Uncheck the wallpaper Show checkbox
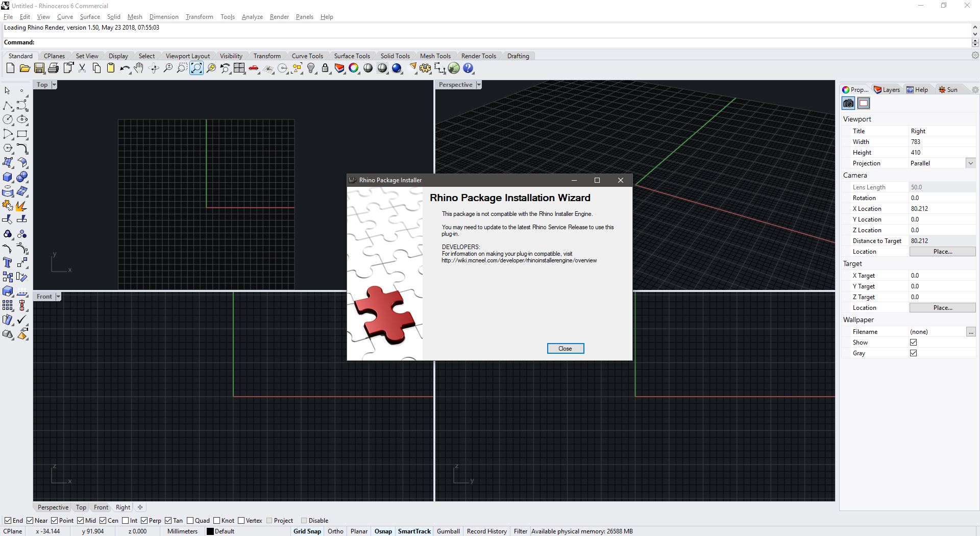 click(x=914, y=343)
